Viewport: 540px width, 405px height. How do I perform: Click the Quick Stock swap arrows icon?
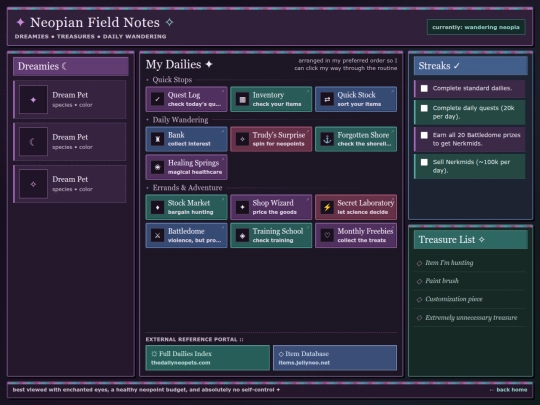pos(327,100)
